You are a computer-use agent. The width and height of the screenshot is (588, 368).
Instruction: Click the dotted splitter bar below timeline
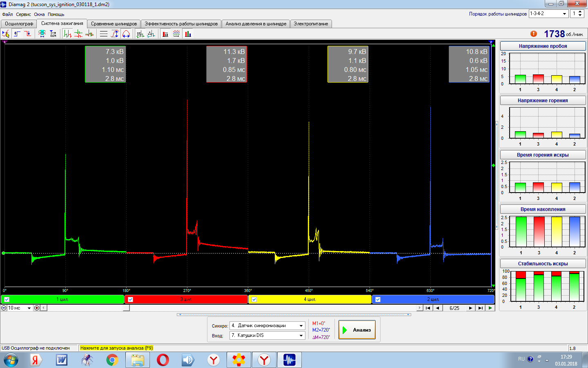pos(294,315)
